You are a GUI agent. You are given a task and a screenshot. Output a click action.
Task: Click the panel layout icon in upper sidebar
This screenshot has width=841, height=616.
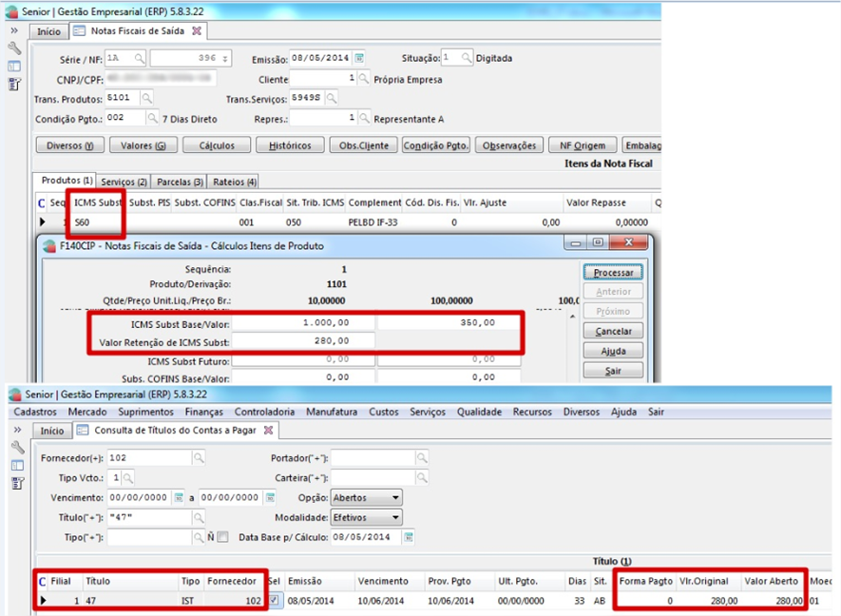click(14, 67)
